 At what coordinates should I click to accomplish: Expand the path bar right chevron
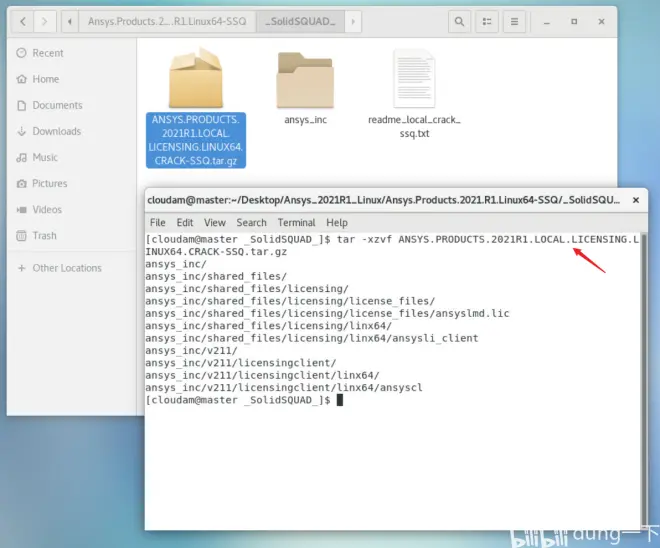coord(353,21)
